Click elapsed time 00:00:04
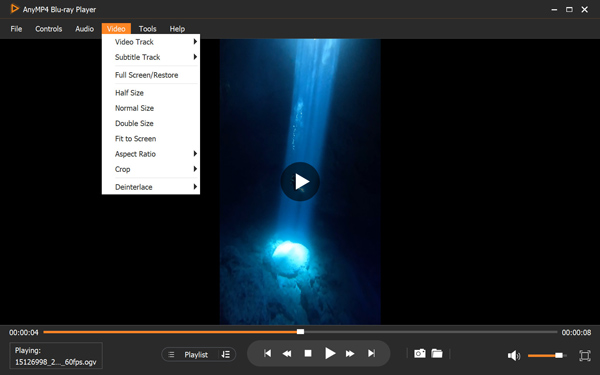Viewport: 600px width, 375px height. click(x=24, y=333)
